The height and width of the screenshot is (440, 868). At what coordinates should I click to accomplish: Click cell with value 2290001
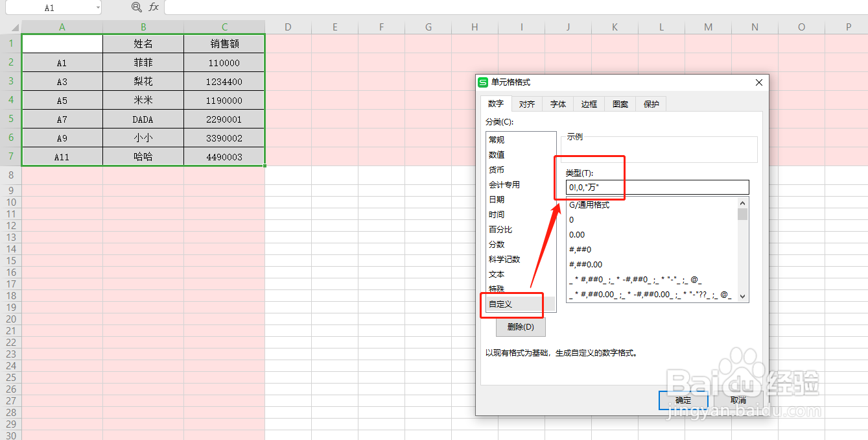(224, 119)
